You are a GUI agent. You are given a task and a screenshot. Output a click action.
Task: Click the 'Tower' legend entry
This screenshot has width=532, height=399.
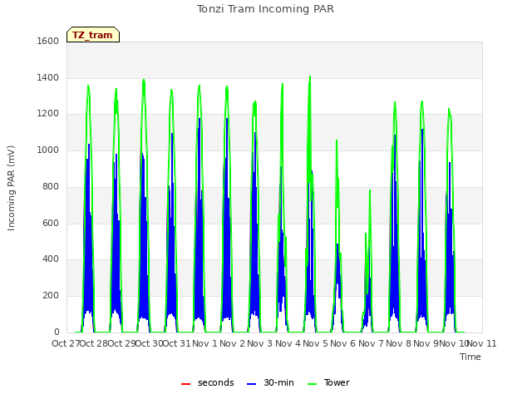(328, 382)
